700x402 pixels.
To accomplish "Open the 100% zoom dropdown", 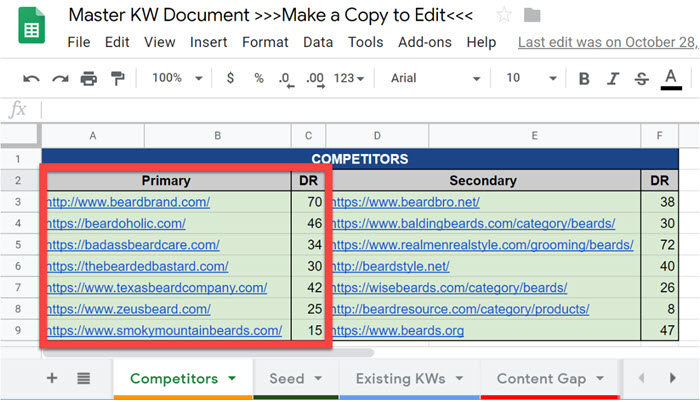I will (x=177, y=79).
